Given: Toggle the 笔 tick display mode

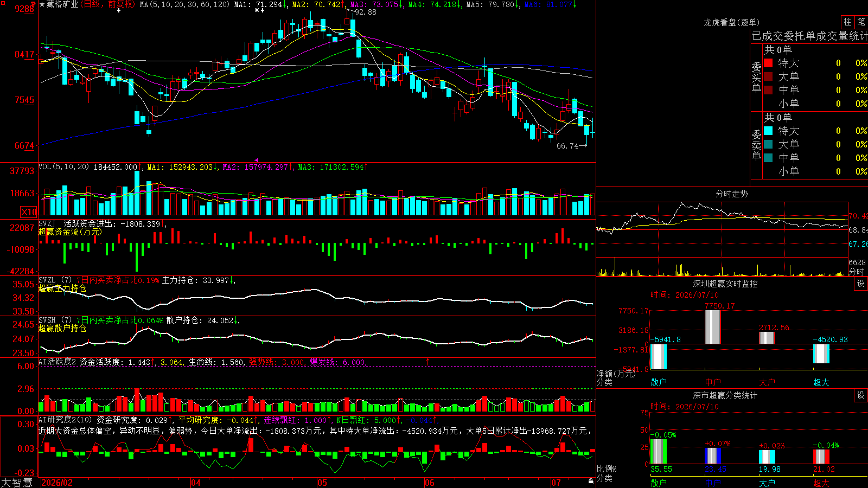Looking at the screenshot, I should pyautogui.click(x=861, y=22).
